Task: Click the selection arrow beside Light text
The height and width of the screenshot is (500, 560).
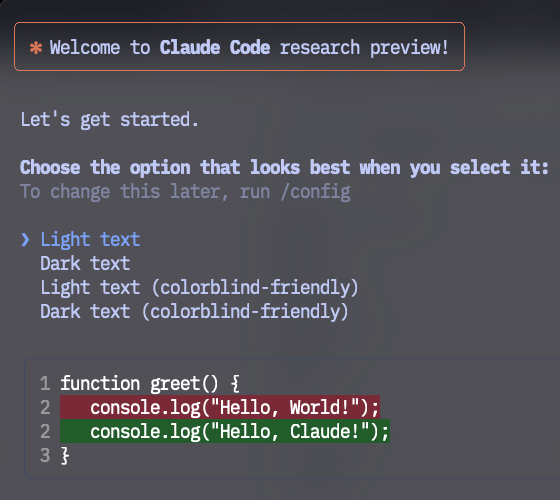Action: click(25, 240)
